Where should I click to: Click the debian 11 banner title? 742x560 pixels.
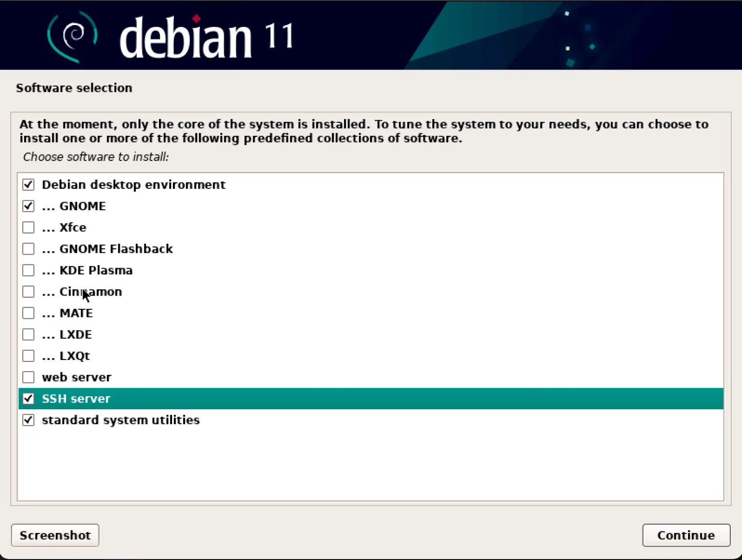206,37
